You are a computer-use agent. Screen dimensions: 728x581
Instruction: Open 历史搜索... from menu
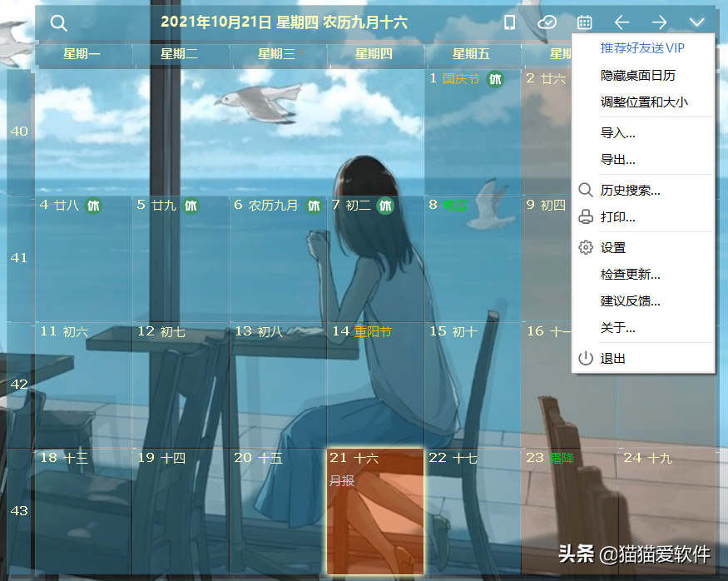[631, 191]
